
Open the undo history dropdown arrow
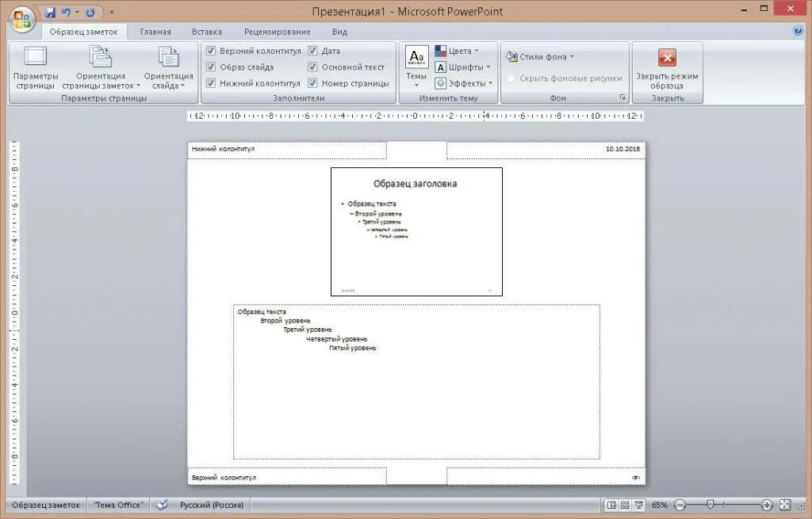(77, 12)
